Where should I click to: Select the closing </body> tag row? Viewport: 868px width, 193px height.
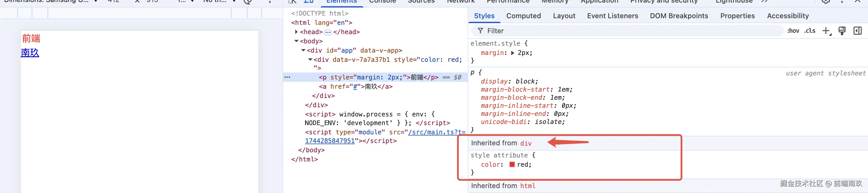point(311,150)
